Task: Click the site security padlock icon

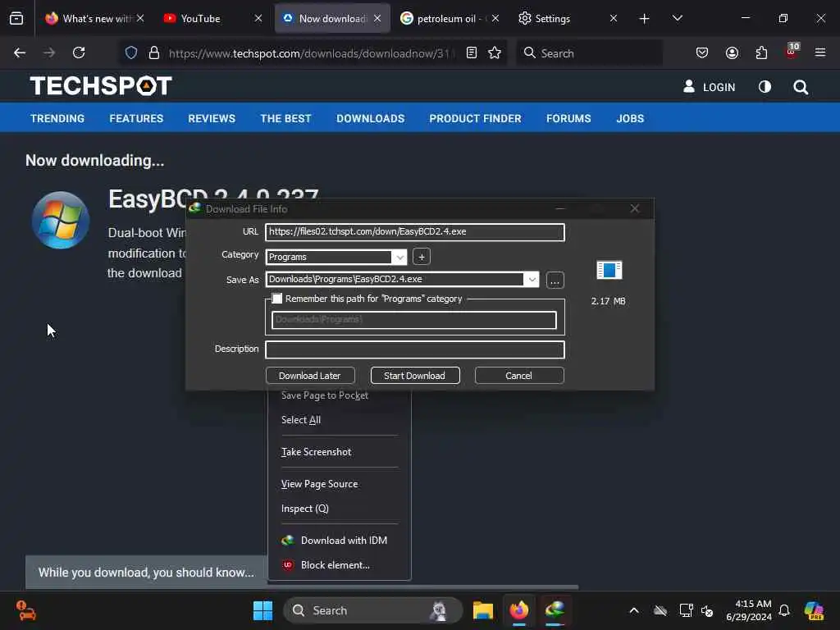Action: point(153,52)
